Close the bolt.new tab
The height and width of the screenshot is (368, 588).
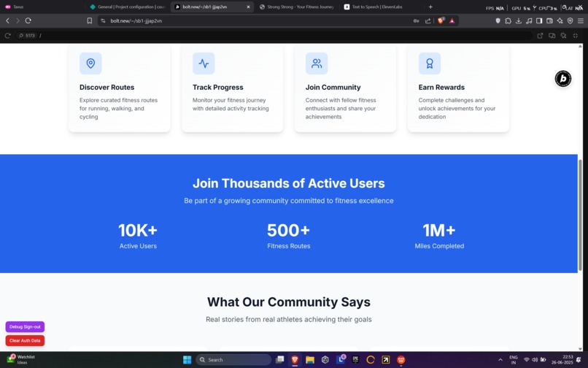coord(248,7)
